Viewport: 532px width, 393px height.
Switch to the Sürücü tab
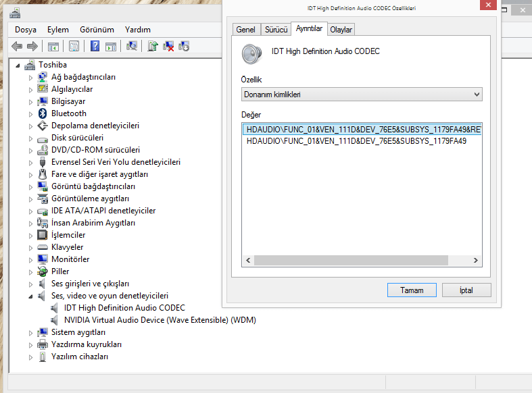coord(276,30)
